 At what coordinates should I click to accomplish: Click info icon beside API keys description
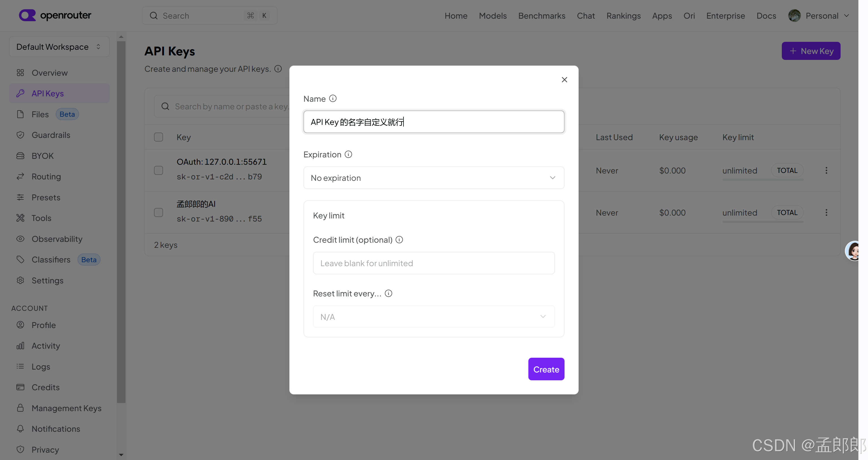(x=278, y=69)
